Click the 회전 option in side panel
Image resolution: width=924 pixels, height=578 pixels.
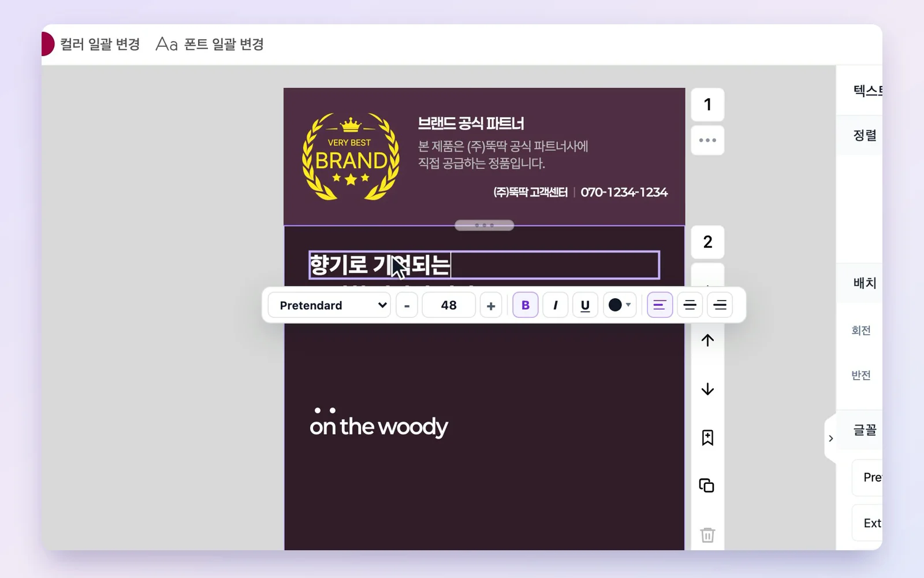(861, 331)
